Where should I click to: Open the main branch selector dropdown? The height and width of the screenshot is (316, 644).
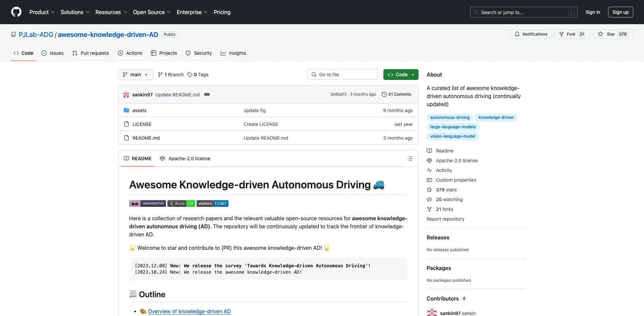click(x=136, y=75)
